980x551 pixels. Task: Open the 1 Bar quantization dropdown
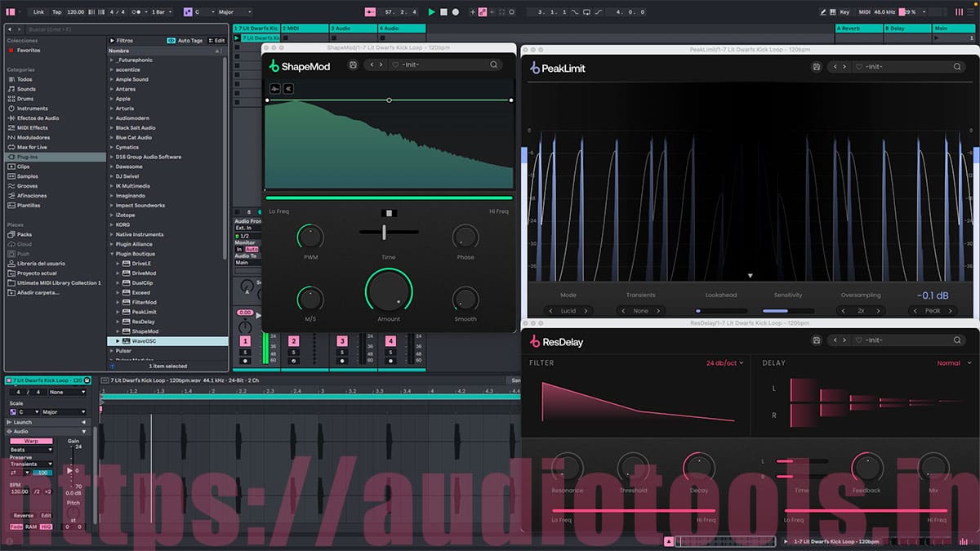pyautogui.click(x=163, y=12)
